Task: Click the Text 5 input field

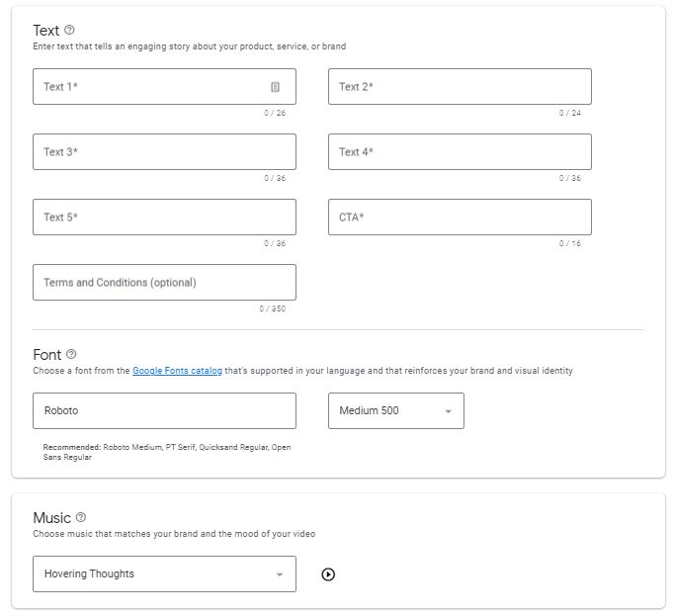Action: [x=163, y=218]
